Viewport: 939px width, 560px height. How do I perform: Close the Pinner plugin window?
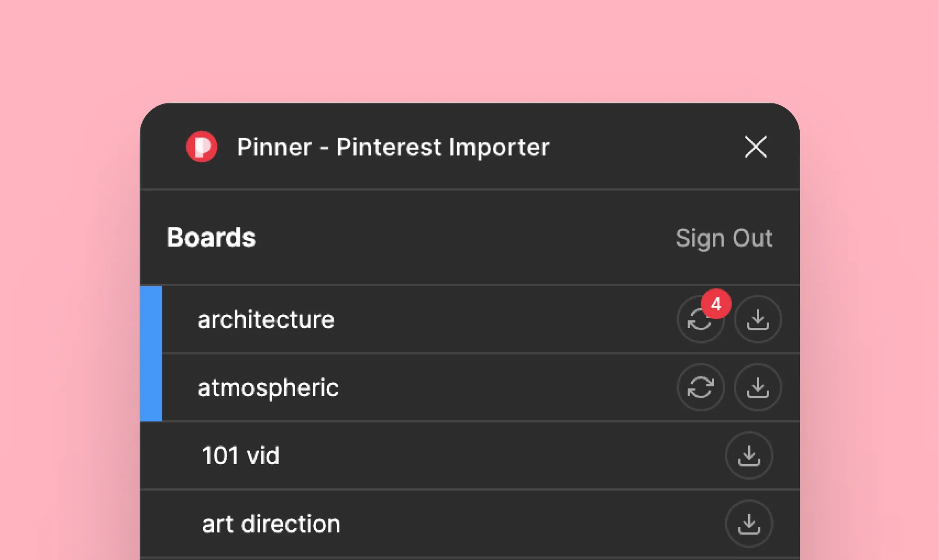tap(756, 147)
